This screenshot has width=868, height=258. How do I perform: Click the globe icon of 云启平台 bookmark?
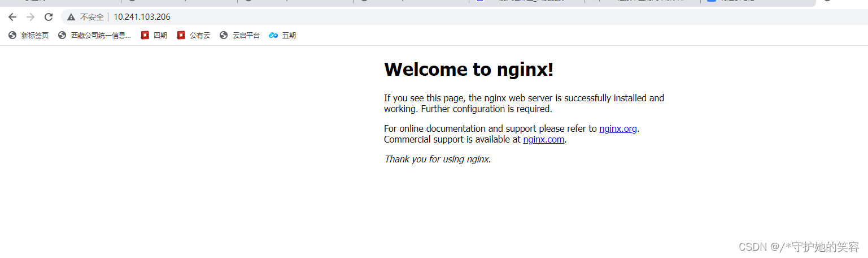pos(224,35)
